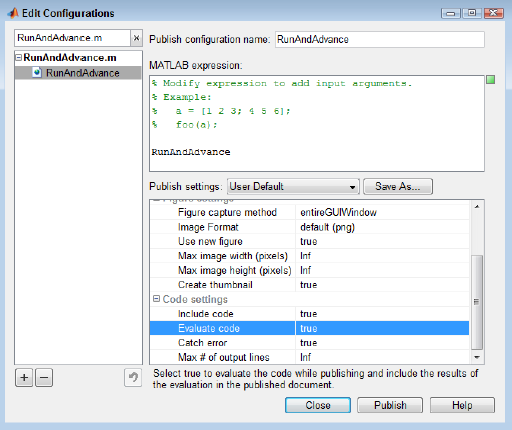Select the Include code property
This screenshot has height=430, width=512.
(x=206, y=314)
